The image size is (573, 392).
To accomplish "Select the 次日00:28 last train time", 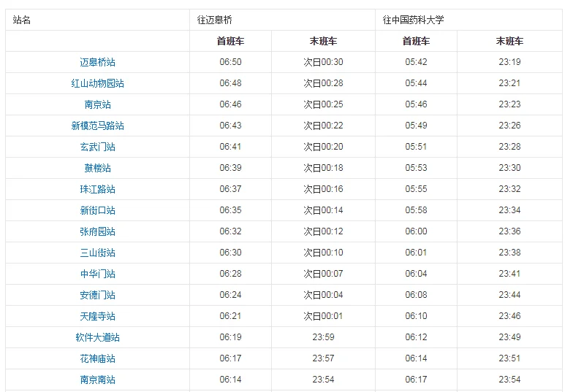I will click(x=323, y=83).
